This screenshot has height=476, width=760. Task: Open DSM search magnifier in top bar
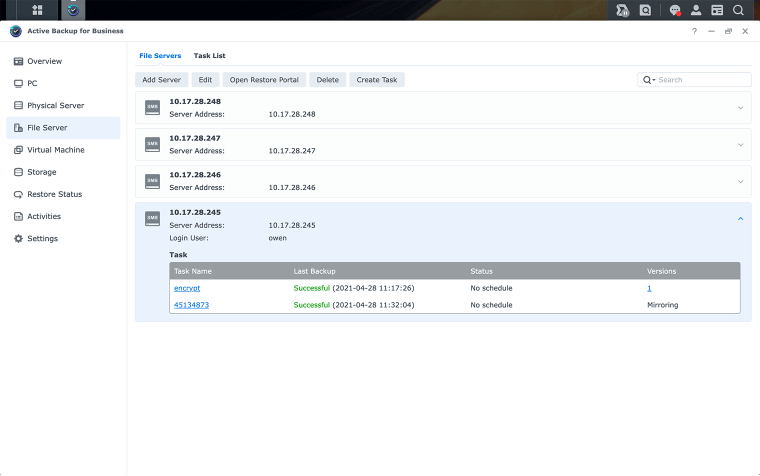click(738, 10)
